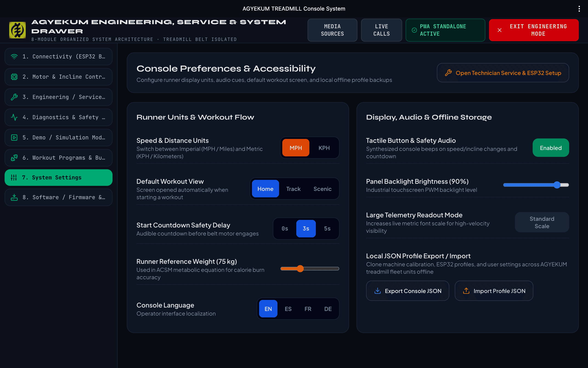Click the PWA Standalone check-circle icon
This screenshot has height=368, width=588.
pos(414,30)
